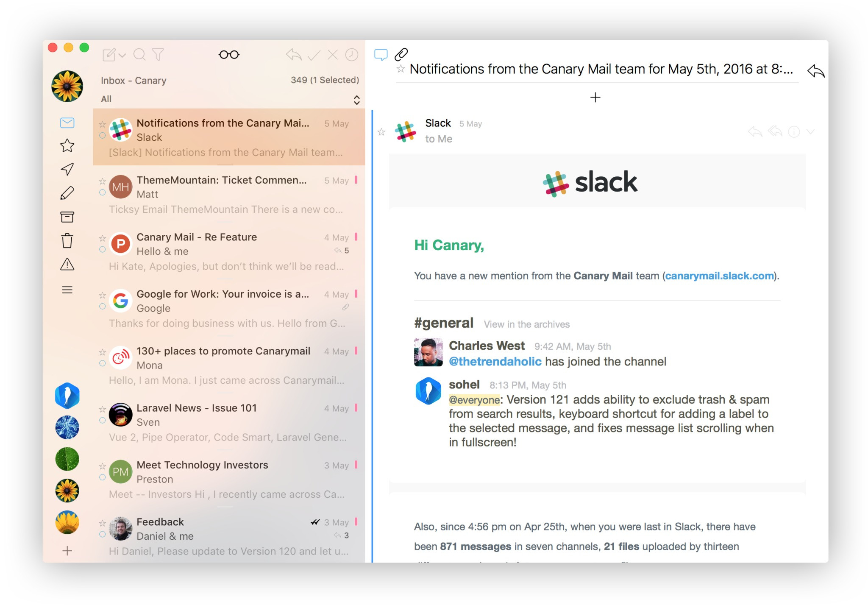
Task: Star the Slack message in reading pane
Action: coord(381,132)
